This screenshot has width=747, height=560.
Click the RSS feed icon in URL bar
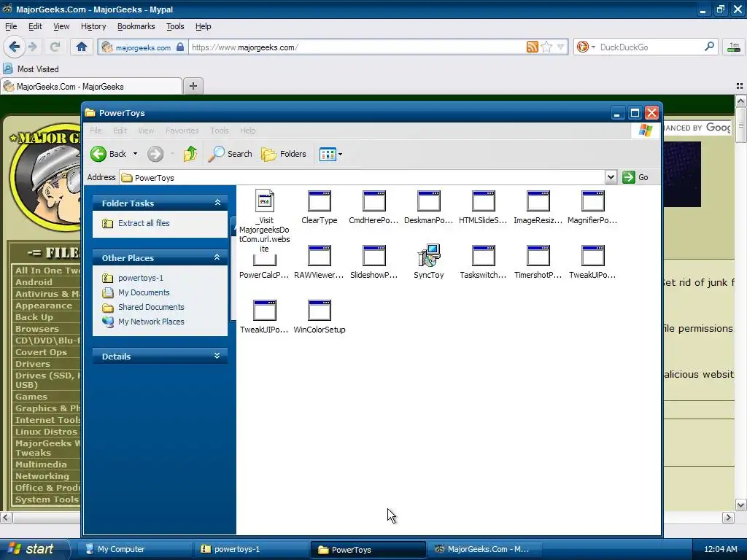tap(532, 47)
